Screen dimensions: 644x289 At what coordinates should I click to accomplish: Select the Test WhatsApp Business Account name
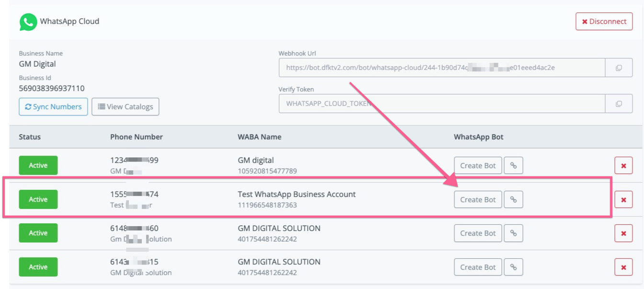(x=297, y=194)
